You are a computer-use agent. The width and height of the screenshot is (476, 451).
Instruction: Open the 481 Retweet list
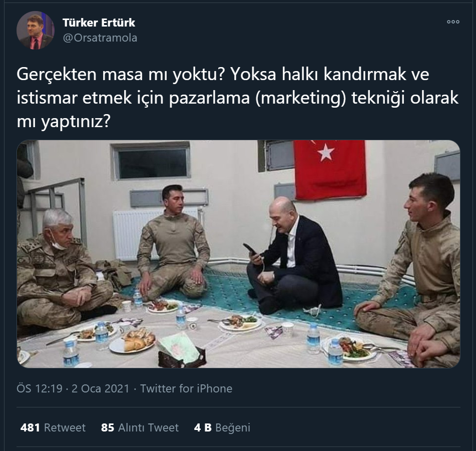click(53, 427)
